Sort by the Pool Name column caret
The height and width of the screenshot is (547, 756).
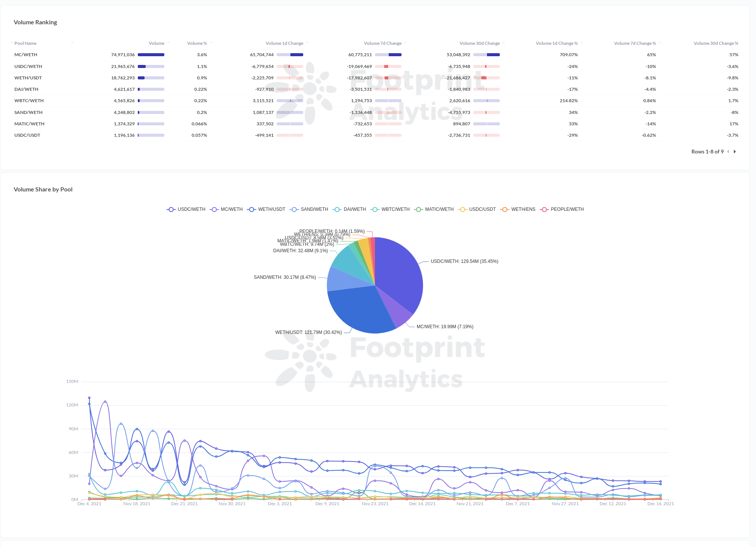coord(72,43)
